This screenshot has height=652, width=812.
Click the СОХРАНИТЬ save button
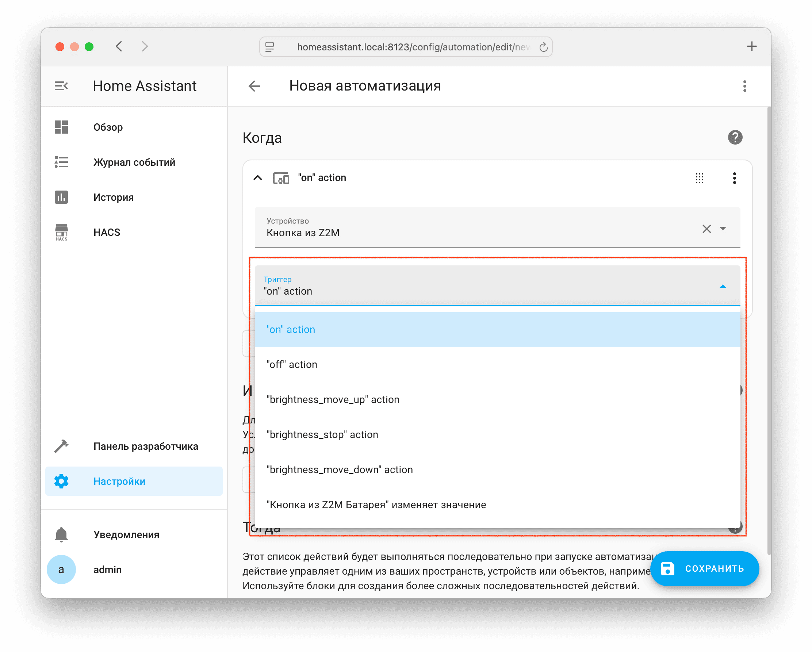point(704,568)
